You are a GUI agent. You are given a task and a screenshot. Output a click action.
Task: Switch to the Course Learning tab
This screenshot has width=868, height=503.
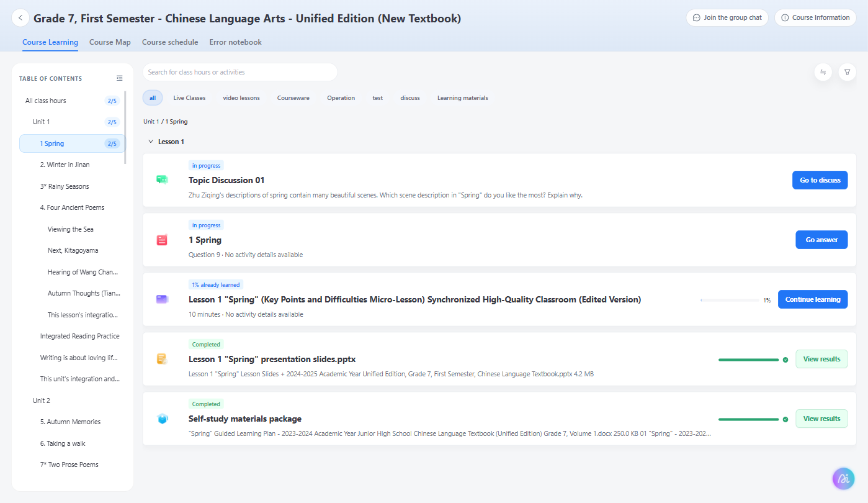coord(50,42)
